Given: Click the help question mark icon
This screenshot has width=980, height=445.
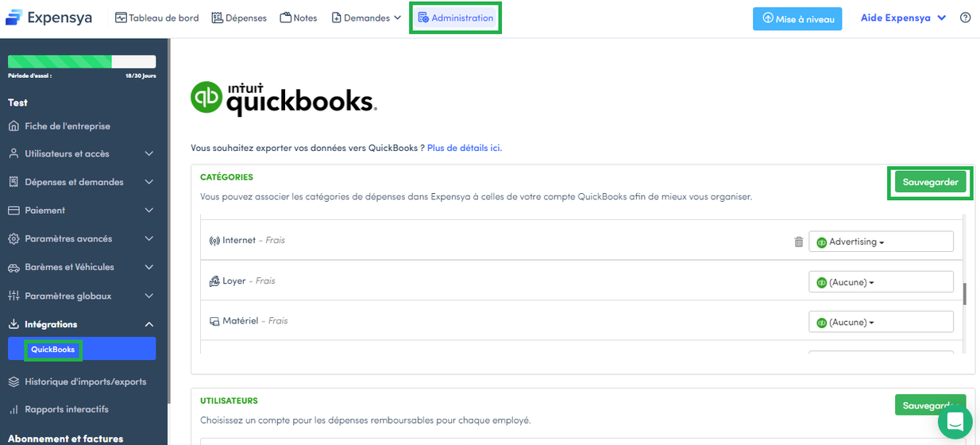Looking at the screenshot, I should point(966,17).
